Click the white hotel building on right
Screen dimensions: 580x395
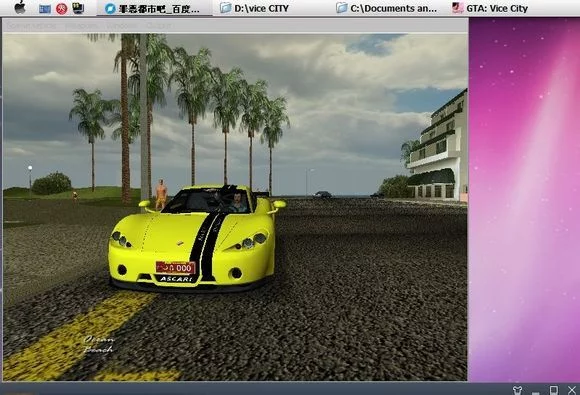click(x=437, y=146)
